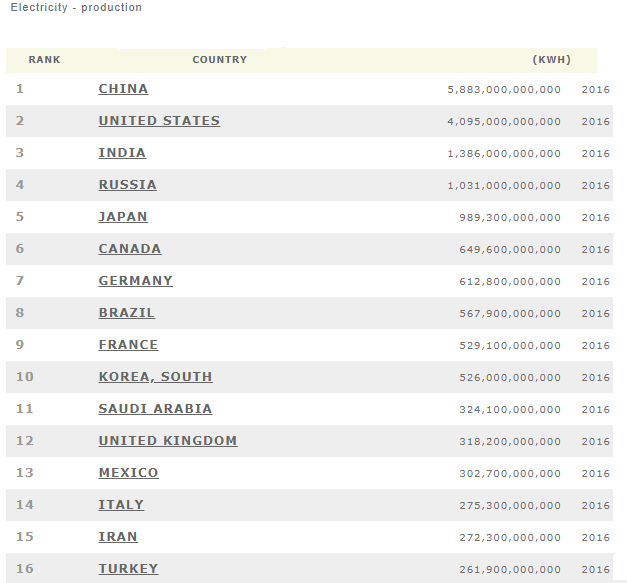
Task: Click the COUNTRY column header
Action: point(219,60)
